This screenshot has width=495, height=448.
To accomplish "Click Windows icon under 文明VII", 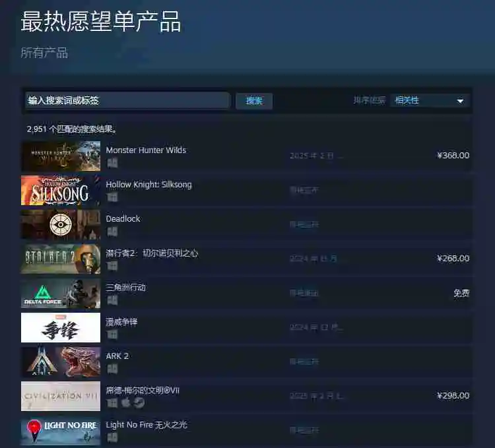I will click(x=112, y=403).
